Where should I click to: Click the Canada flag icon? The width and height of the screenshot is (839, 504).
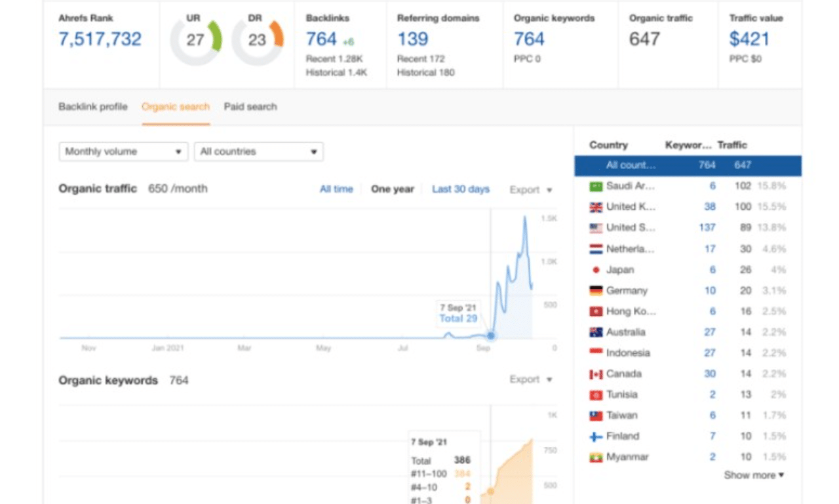(596, 374)
